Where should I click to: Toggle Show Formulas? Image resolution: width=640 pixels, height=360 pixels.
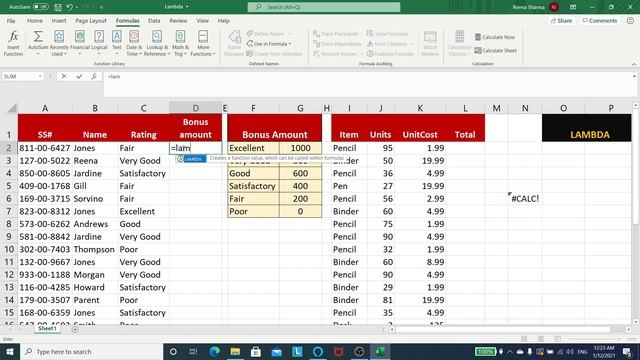[387, 33]
